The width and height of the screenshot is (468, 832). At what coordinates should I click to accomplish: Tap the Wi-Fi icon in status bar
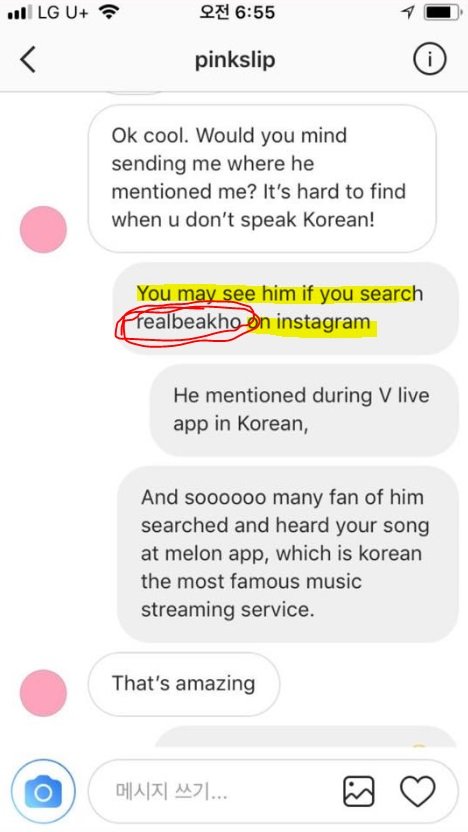(109, 12)
